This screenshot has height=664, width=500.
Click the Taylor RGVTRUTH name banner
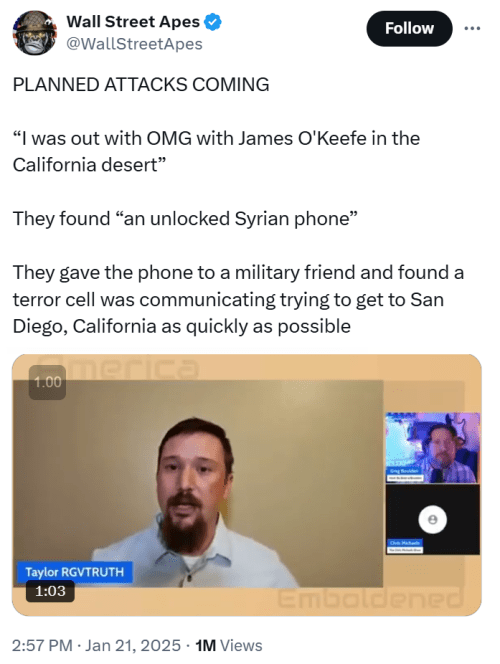pyautogui.click(x=75, y=572)
